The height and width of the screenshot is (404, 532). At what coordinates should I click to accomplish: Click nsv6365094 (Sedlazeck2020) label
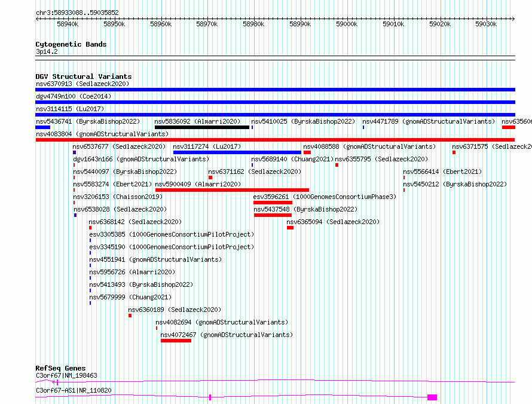click(x=333, y=222)
